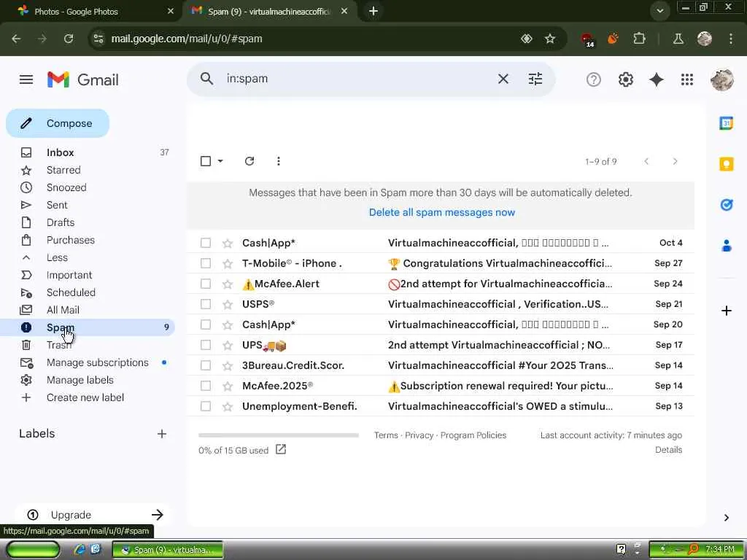
Task: Star the T-Mobile iPhone email
Action: click(x=228, y=263)
